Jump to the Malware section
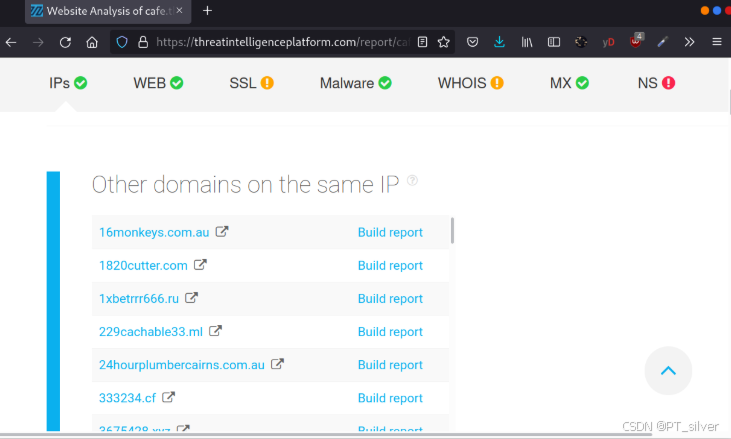The image size is (731, 439). pyautogui.click(x=355, y=83)
